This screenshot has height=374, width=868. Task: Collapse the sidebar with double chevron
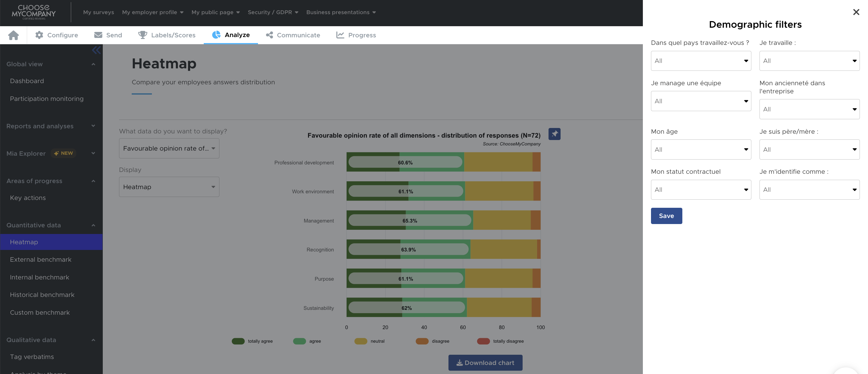click(x=96, y=50)
